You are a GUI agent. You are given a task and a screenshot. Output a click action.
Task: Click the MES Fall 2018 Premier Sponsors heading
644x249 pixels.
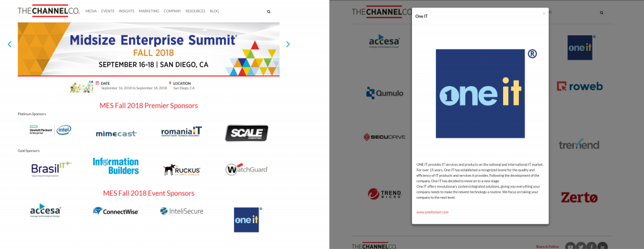(148, 106)
